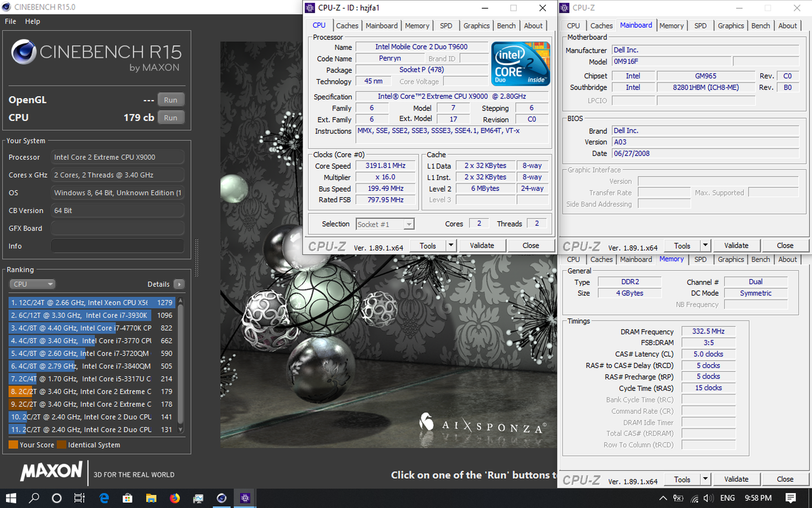Launch Firefox from taskbar

(x=175, y=498)
